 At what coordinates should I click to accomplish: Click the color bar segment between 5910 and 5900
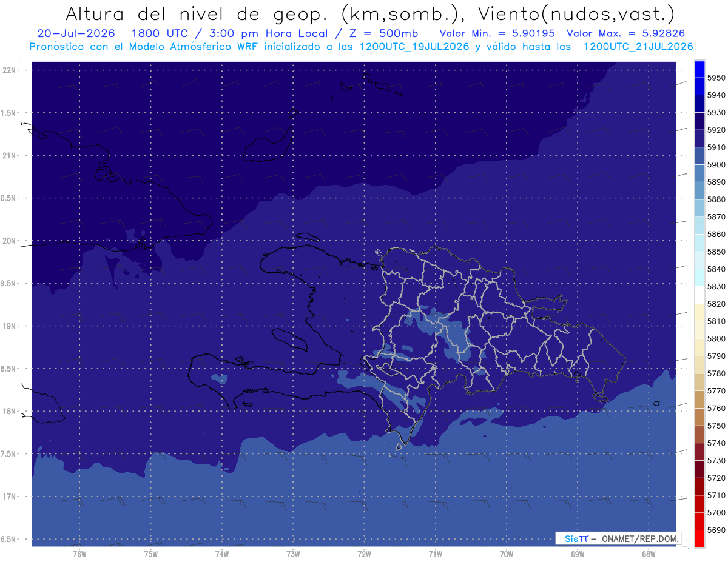click(699, 156)
